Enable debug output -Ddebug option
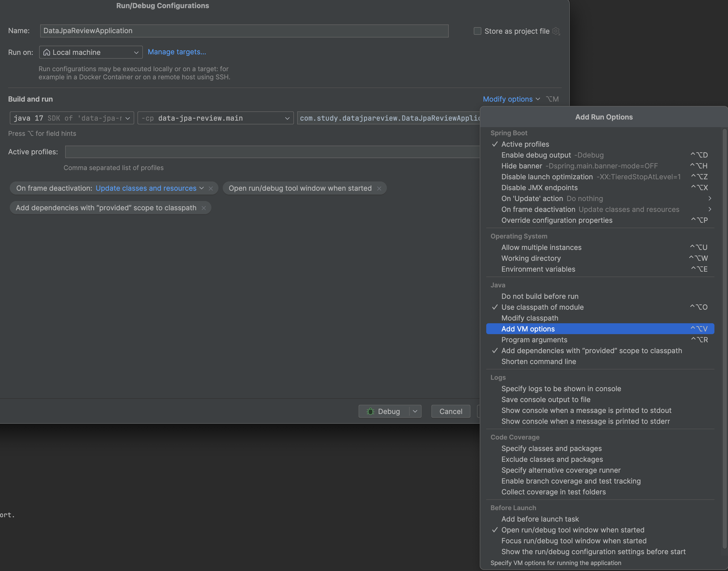The width and height of the screenshot is (728, 571). click(x=600, y=155)
